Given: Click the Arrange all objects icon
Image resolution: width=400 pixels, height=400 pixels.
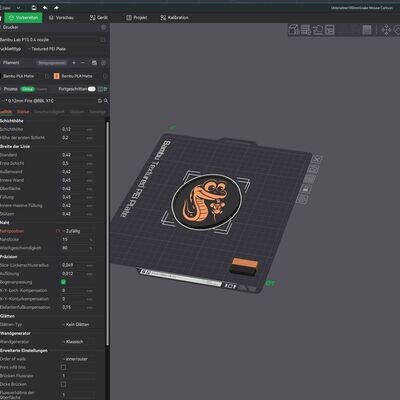Looking at the screenshot, I should (x=330, y=30).
